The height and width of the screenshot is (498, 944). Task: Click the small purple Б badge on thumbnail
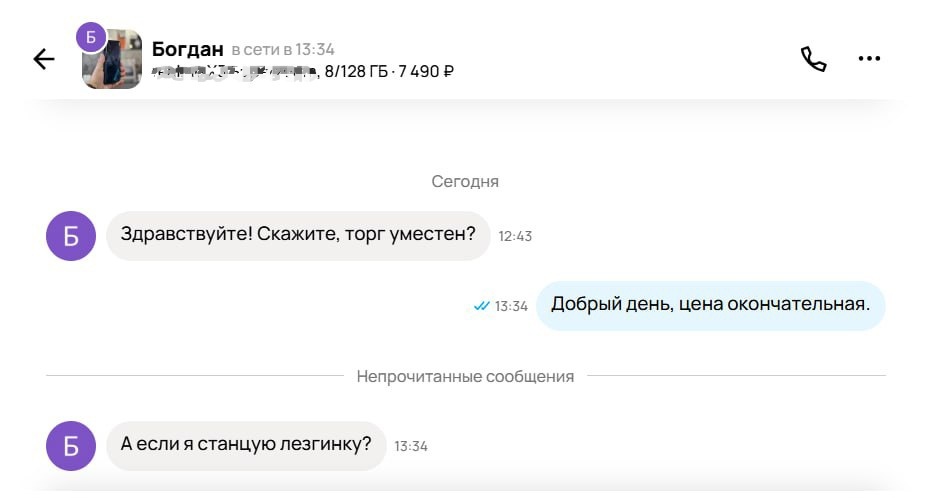pyautogui.click(x=91, y=37)
